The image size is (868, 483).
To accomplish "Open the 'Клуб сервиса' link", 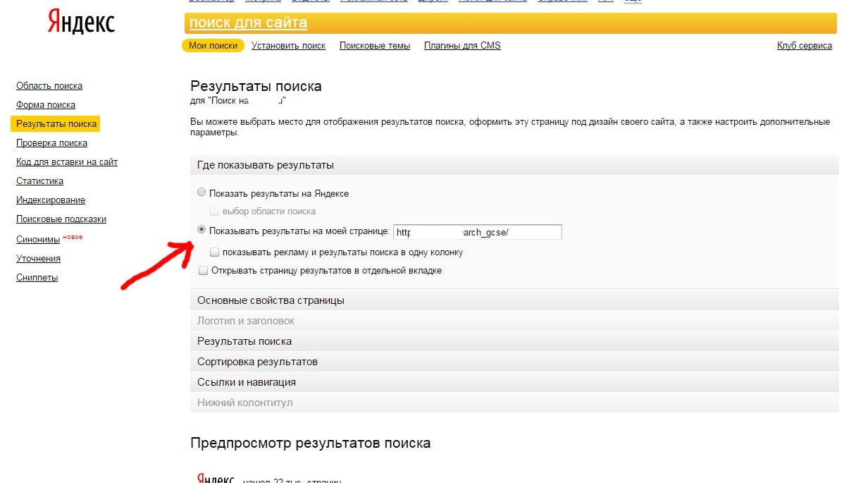I will [x=805, y=46].
